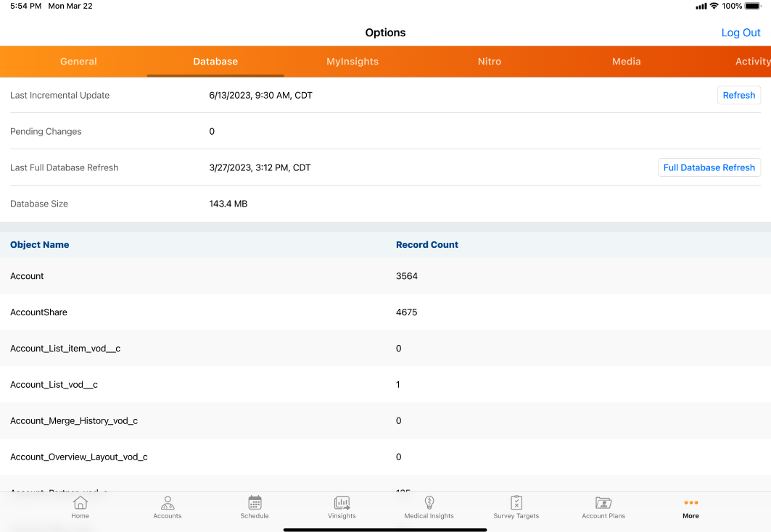
Task: Tap the Home icon in bottom bar
Action: tap(81, 503)
